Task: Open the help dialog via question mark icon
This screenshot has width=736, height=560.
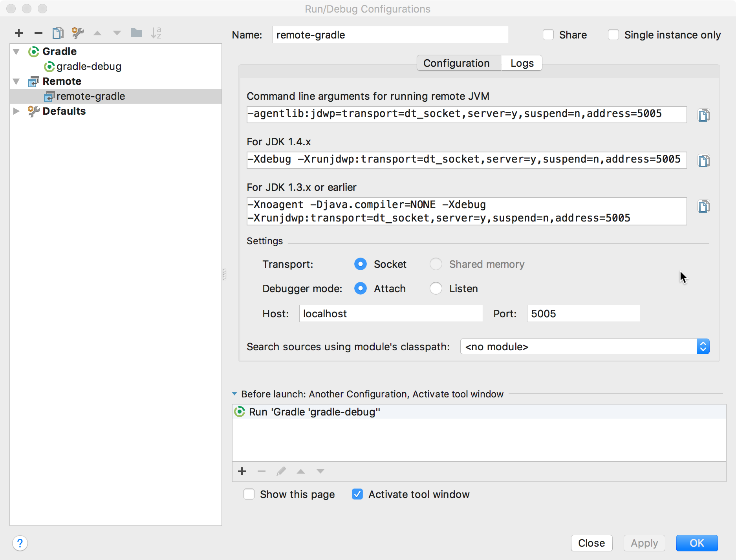Action: tap(20, 544)
